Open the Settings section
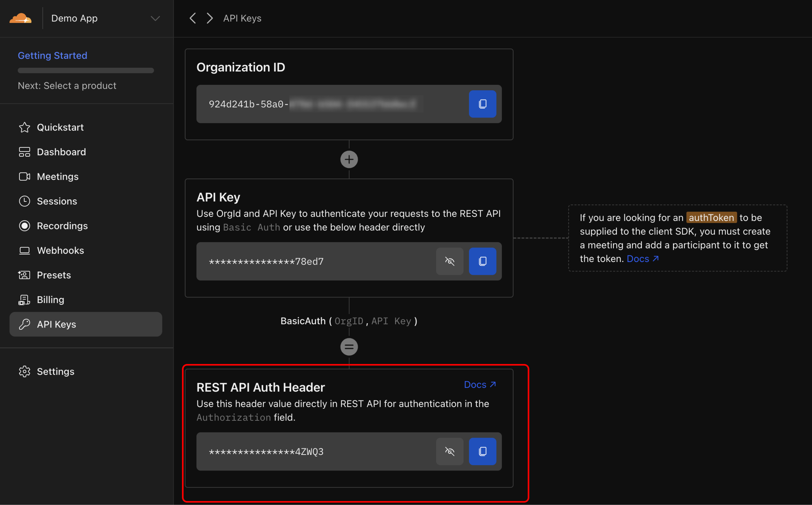The width and height of the screenshot is (812, 505). click(x=56, y=371)
